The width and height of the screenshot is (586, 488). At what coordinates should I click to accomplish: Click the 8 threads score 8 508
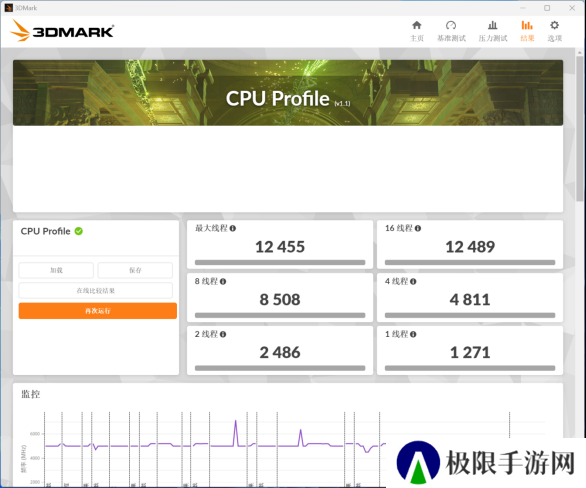click(280, 300)
